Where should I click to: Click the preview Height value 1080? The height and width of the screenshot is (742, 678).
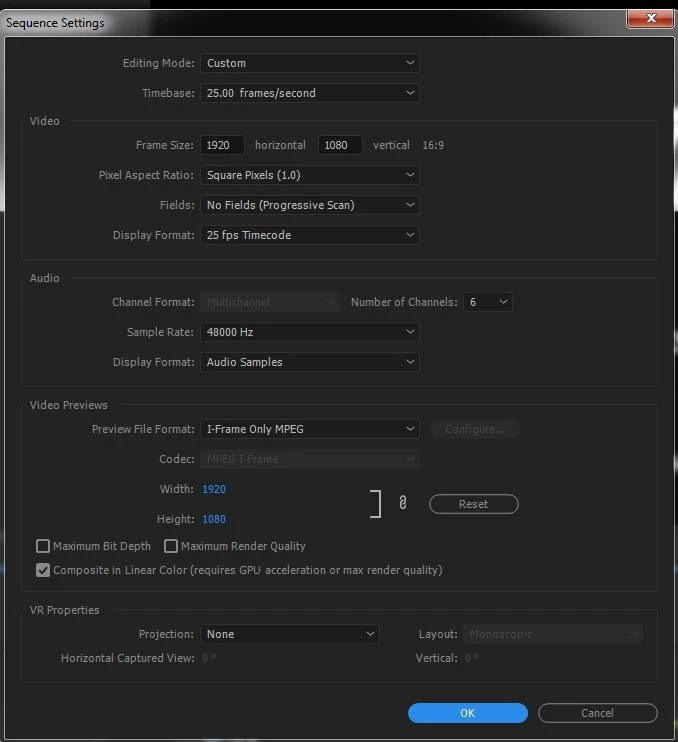click(x=214, y=519)
